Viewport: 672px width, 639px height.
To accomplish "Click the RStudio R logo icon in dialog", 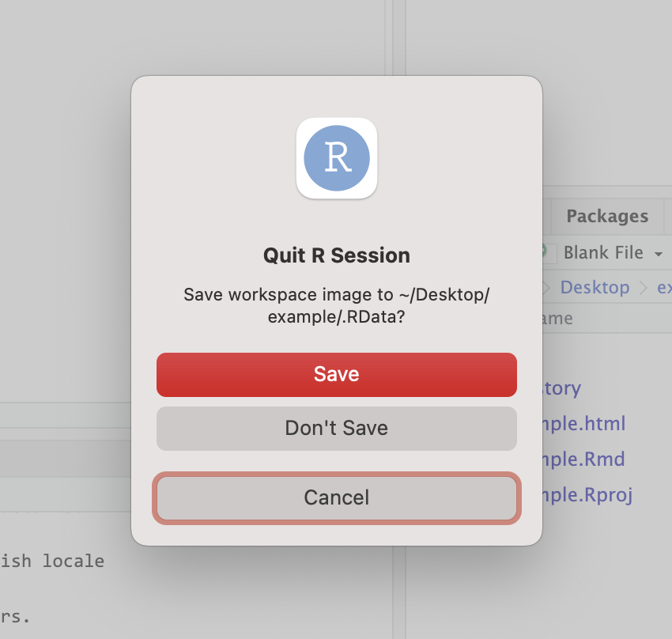I will tap(337, 158).
